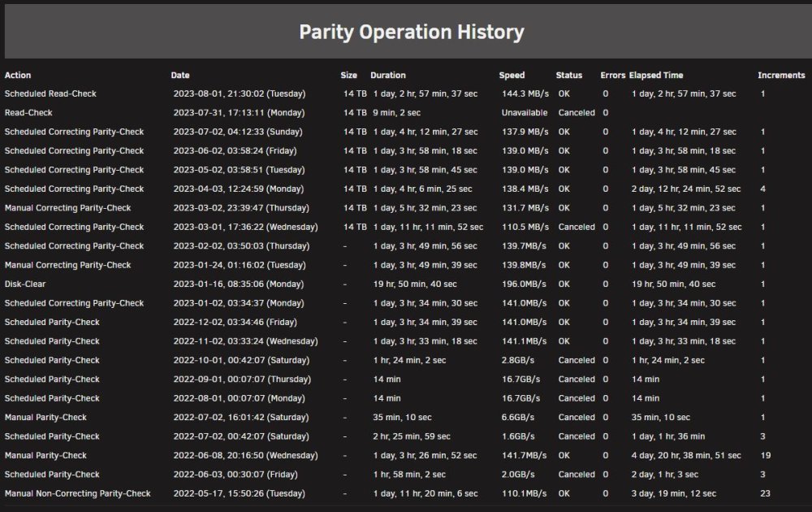
Task: Select date 2022-12-02, 03:34:46 (Friday)
Action: [x=235, y=323]
